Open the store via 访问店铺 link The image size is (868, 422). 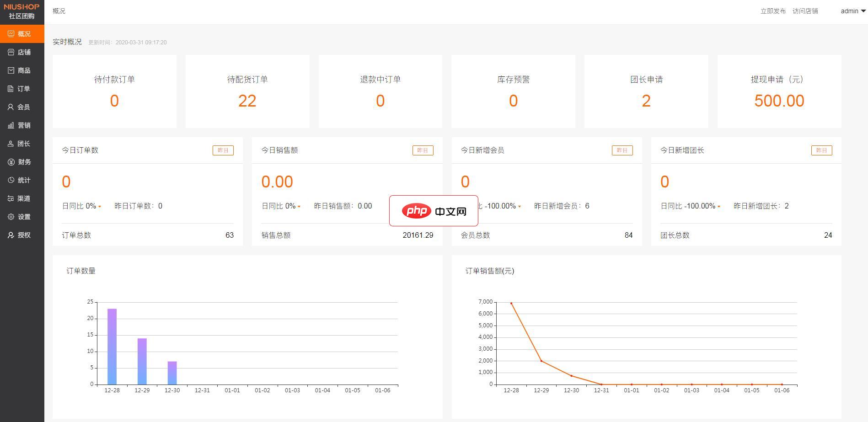coord(805,11)
